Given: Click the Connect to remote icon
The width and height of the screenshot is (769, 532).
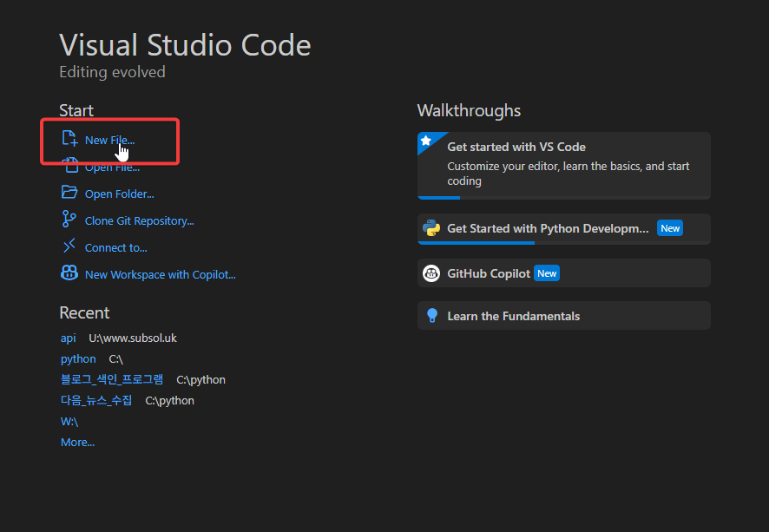Looking at the screenshot, I should tap(69, 246).
